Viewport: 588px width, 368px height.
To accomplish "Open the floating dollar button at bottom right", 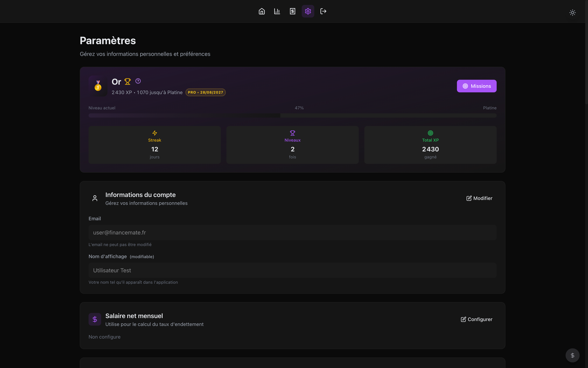I will tap(572, 355).
